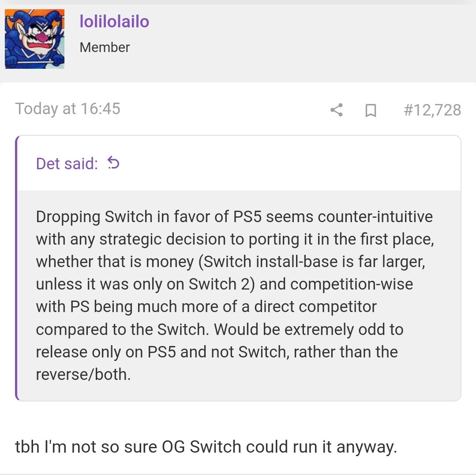Click the quote header bar next to 'Det said:'
Screen dimensions: 476x476
click(x=287, y=164)
